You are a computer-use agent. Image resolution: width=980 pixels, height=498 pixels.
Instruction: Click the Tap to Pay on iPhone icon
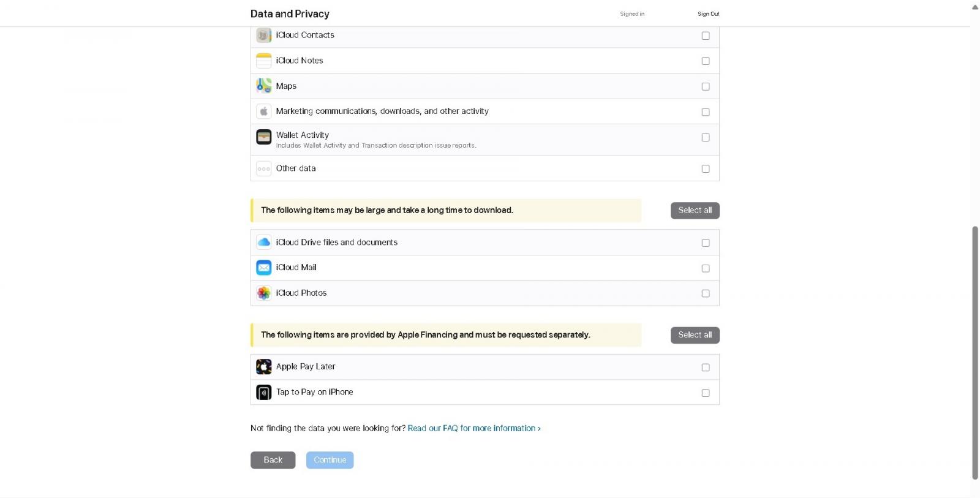click(263, 392)
